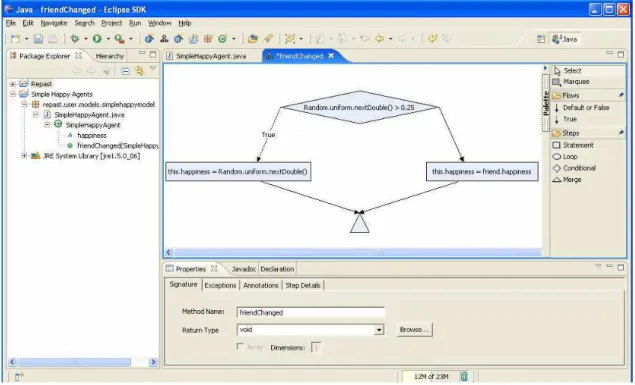Screen dimensions: 635x385
Task: Select friendChanged method in Package Explorer
Action: [x=117, y=146]
